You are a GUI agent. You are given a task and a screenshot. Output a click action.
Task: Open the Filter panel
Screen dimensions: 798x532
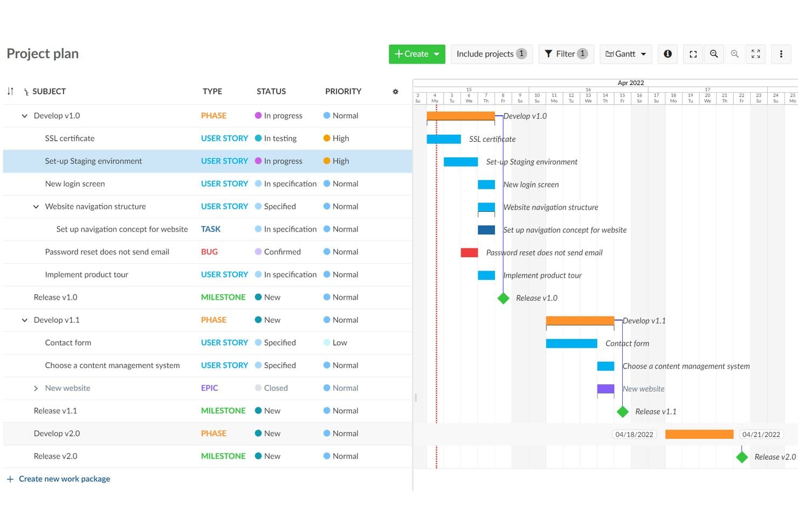(566, 54)
